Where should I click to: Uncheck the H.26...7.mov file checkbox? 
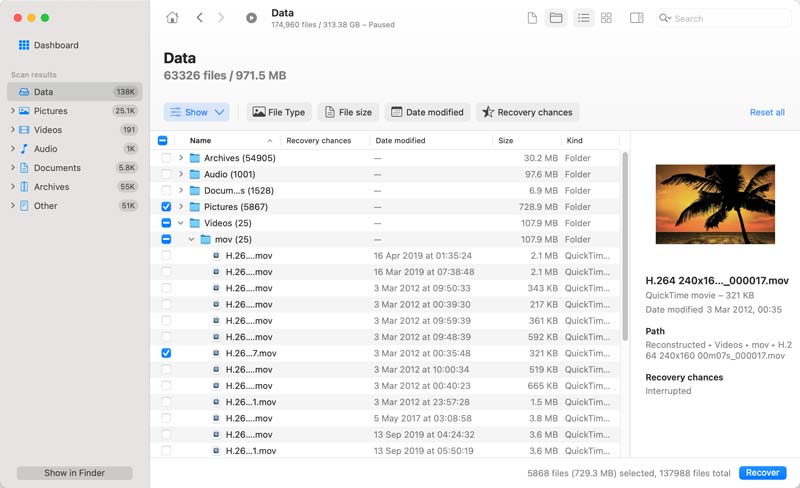pyautogui.click(x=166, y=353)
